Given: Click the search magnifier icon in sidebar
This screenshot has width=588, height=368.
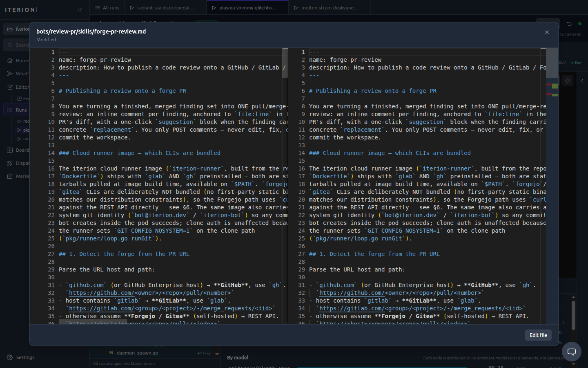Looking at the screenshot, I should (10, 45).
